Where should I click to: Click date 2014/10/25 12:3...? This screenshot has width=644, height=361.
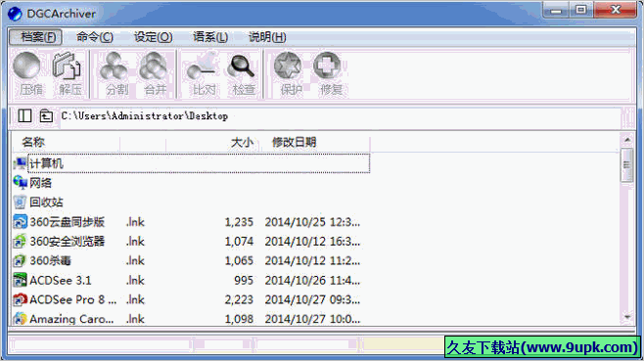(x=312, y=222)
